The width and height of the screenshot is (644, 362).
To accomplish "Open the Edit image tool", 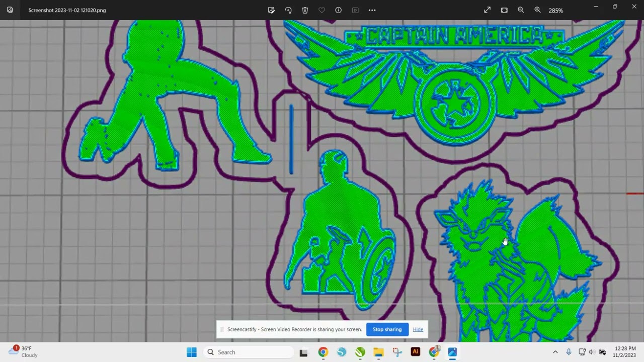I will click(271, 10).
